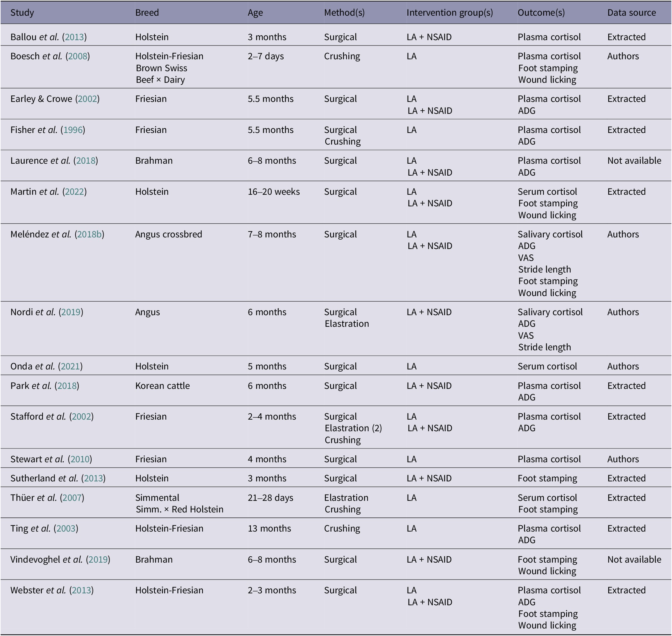Open the 1996 citation for Fisher et al.

(x=73, y=130)
